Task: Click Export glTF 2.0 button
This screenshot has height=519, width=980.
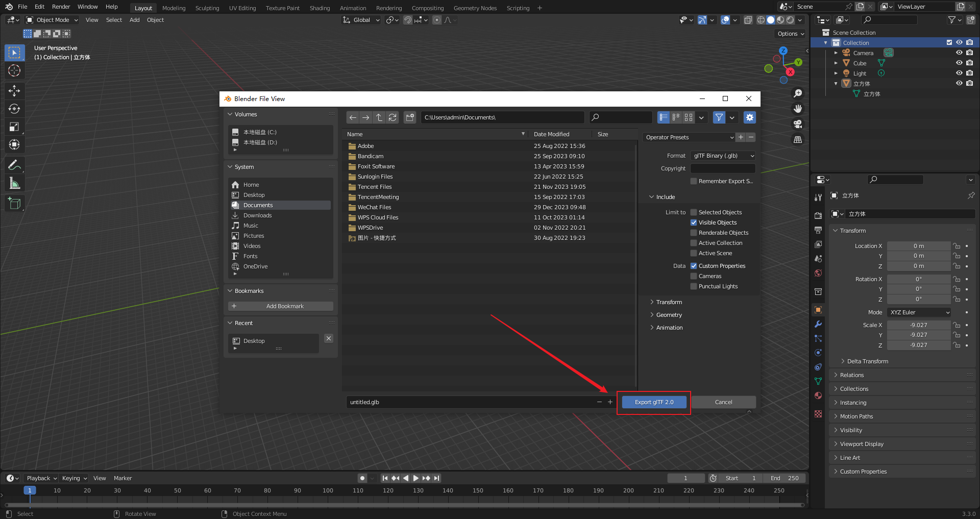Action: [654, 402]
